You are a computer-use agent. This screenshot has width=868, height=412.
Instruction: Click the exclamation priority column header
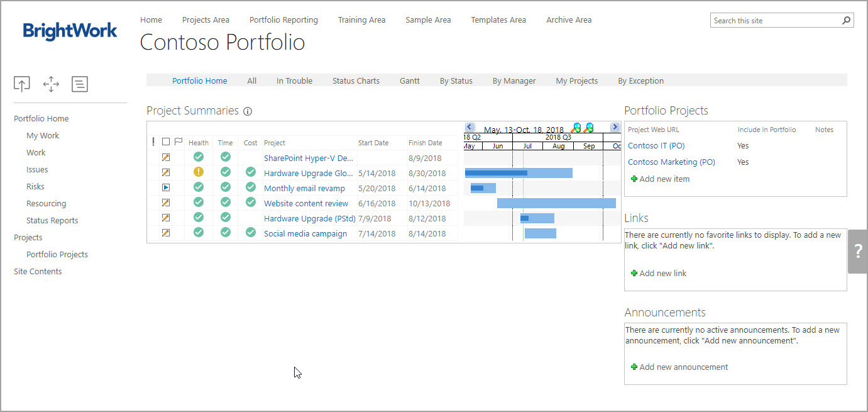point(153,142)
